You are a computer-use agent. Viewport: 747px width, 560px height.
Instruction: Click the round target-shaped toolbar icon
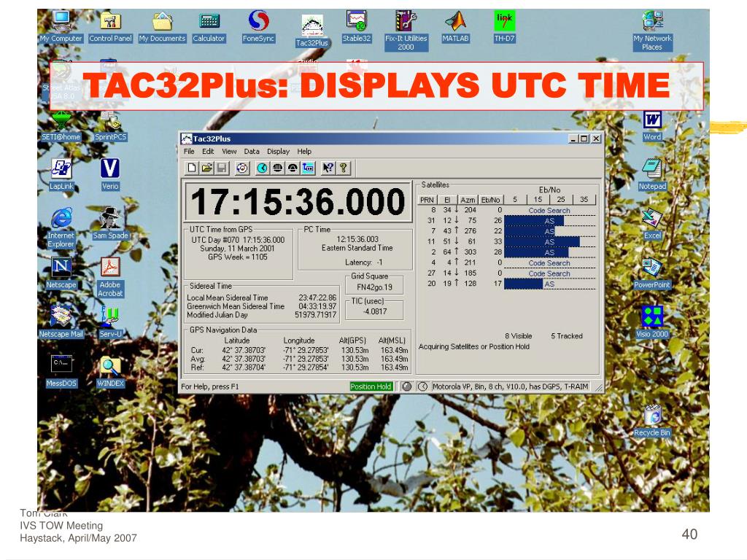(x=242, y=168)
